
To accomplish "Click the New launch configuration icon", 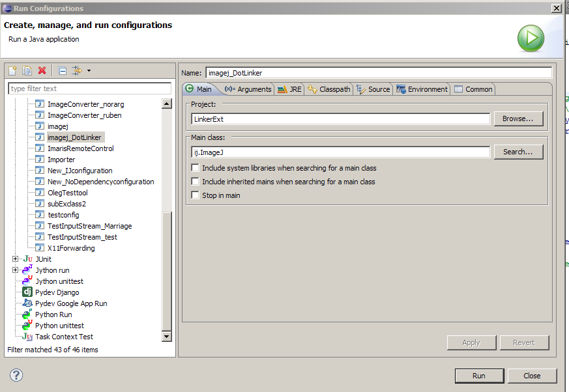I will [12, 71].
